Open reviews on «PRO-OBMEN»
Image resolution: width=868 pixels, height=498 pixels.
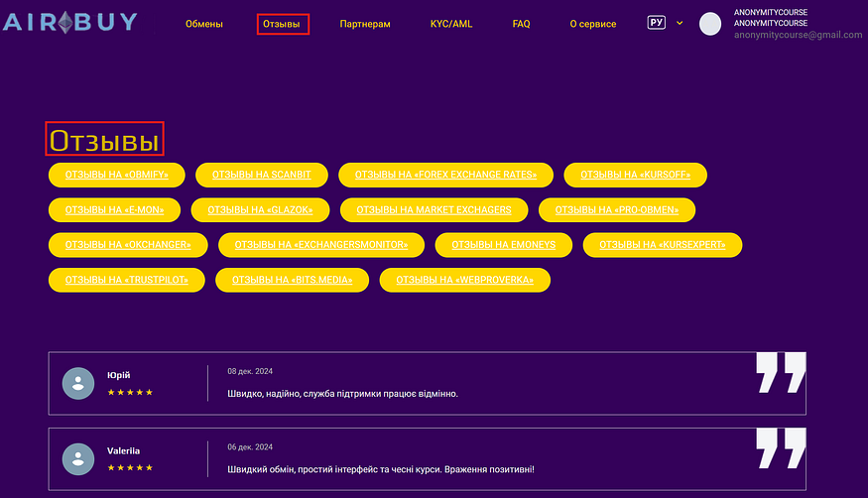(x=617, y=210)
